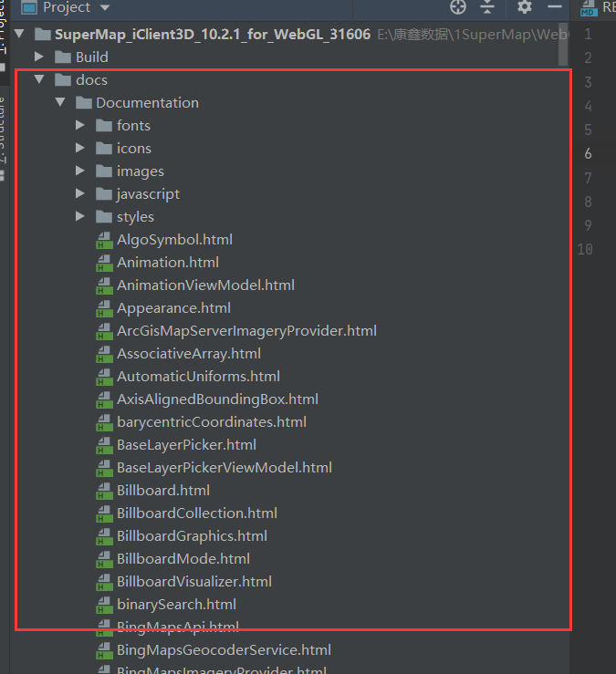Select the Build folder icon
Viewport: 616px width, 674px height.
63,57
